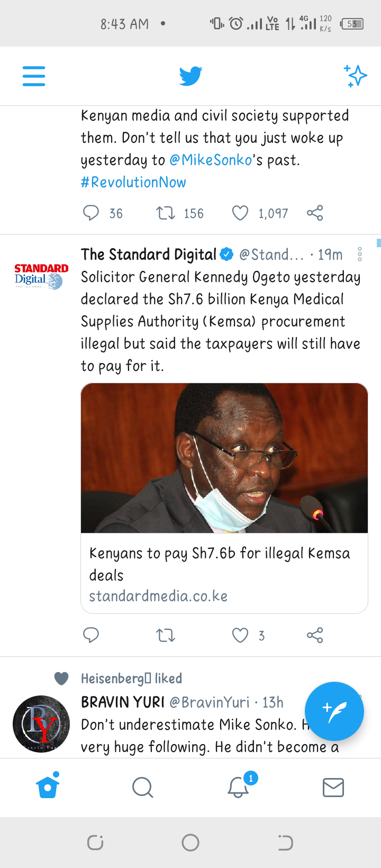The width and height of the screenshot is (381, 868).
Task: Share the #RevolutionNow tweet
Action: [x=315, y=213]
